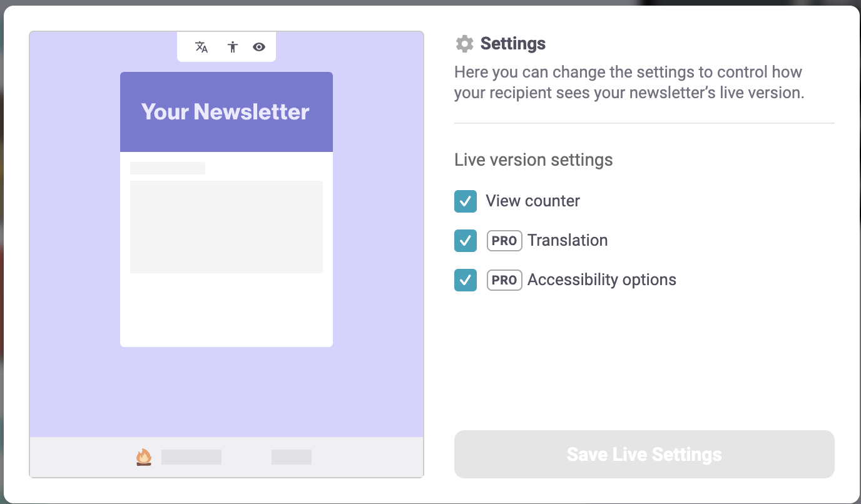Select the Translation icon in the preview toolbar
This screenshot has width=861, height=504.
click(x=201, y=46)
